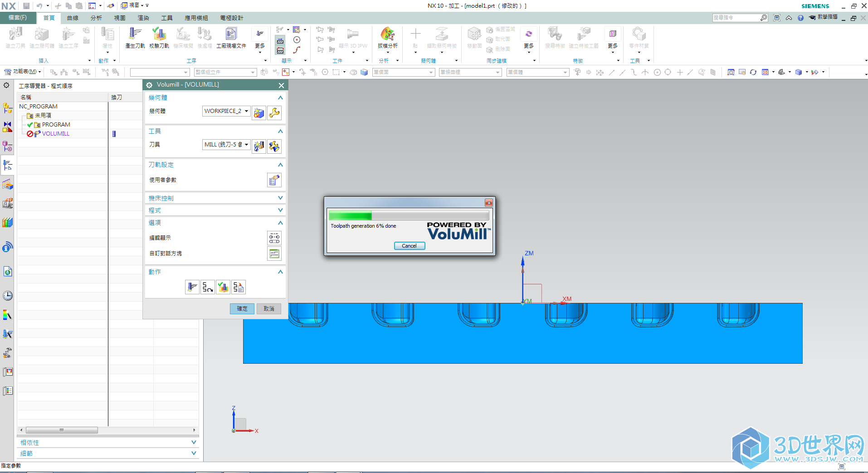The height and width of the screenshot is (473, 868).
Task: Open 刀具 MILL tool dropdown
Action: [x=226, y=145]
